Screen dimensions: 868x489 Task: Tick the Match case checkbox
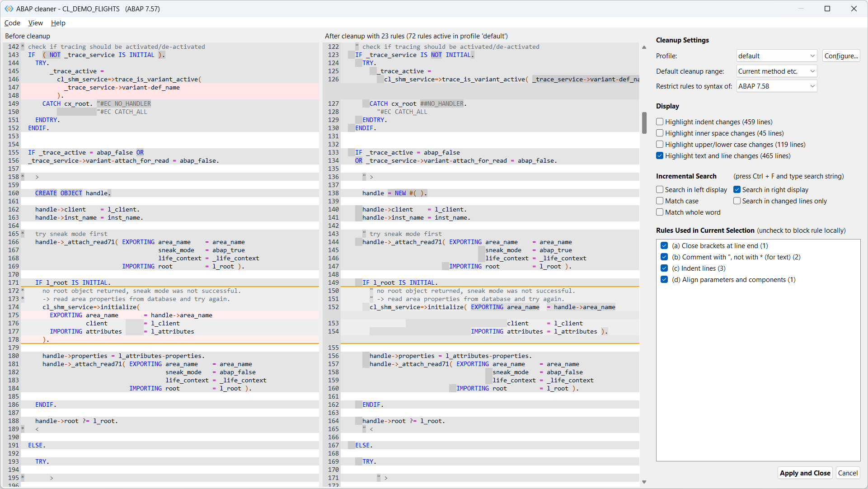(660, 201)
